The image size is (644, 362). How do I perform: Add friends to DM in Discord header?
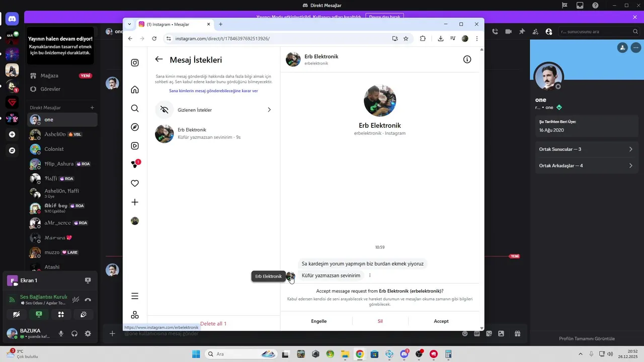click(535, 32)
